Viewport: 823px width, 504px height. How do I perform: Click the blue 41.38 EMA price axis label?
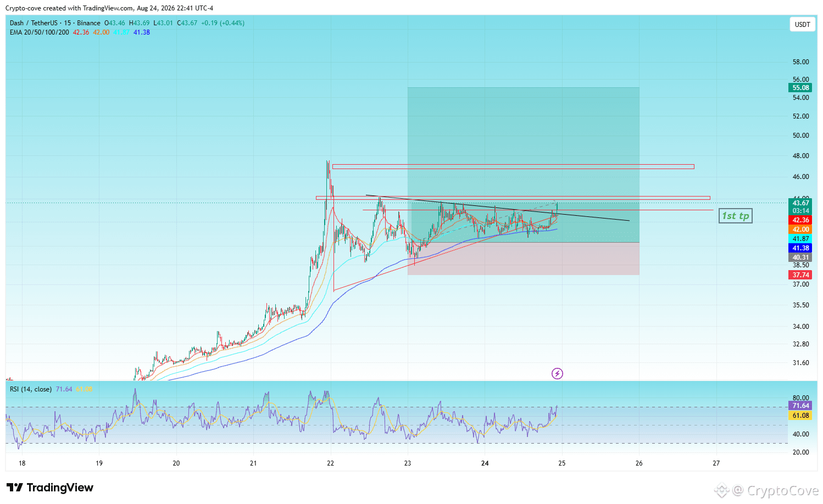coord(800,248)
